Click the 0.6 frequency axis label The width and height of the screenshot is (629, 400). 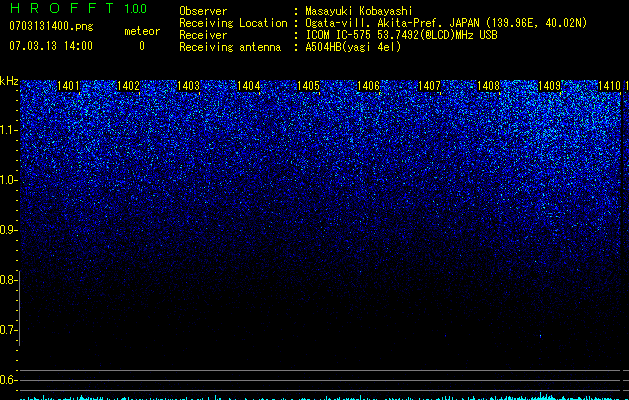point(9,380)
